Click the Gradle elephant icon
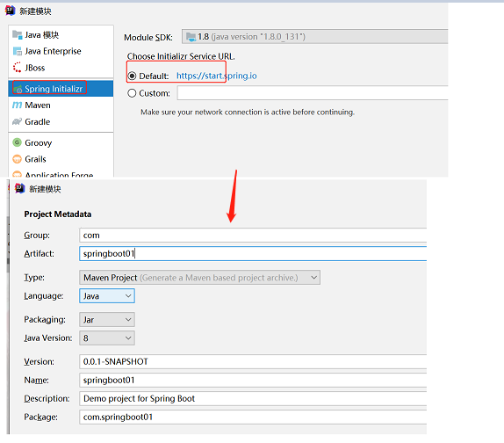This screenshot has width=504, height=443. pyautogui.click(x=17, y=121)
